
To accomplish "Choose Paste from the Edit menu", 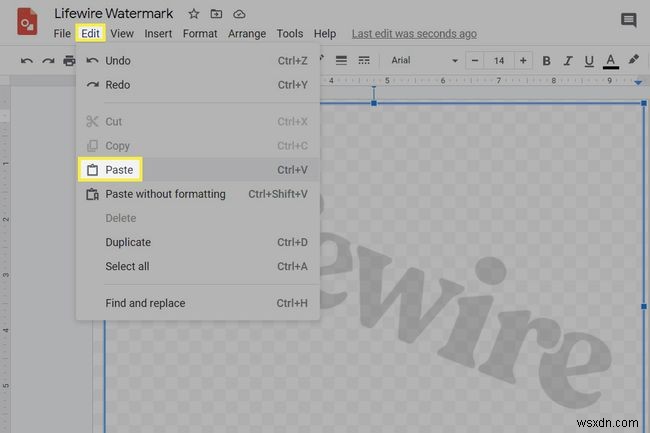I will pyautogui.click(x=198, y=169).
